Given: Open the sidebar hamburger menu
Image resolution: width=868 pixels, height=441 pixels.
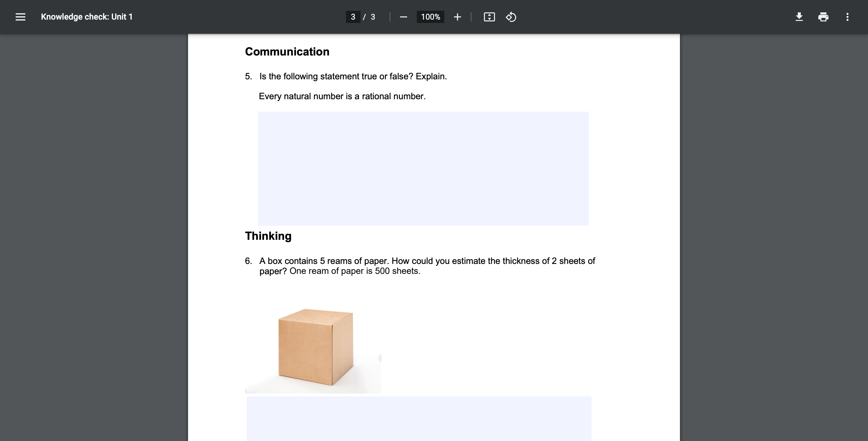Looking at the screenshot, I should pos(20,17).
